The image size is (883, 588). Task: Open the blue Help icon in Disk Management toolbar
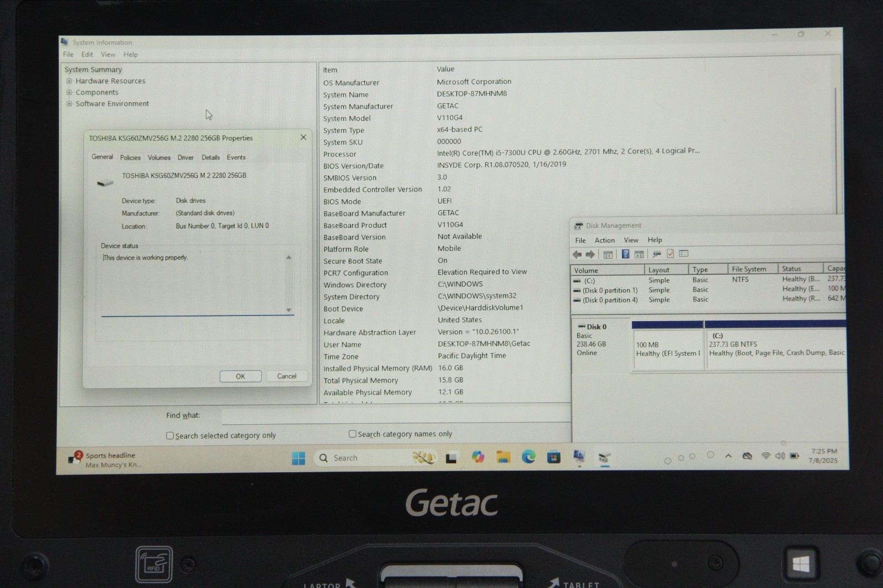coord(625,254)
